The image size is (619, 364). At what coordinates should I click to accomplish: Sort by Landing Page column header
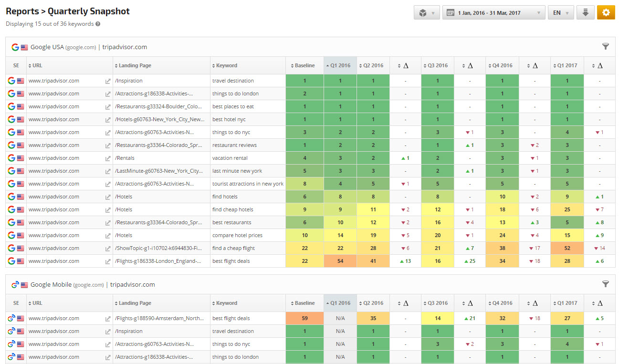point(135,65)
